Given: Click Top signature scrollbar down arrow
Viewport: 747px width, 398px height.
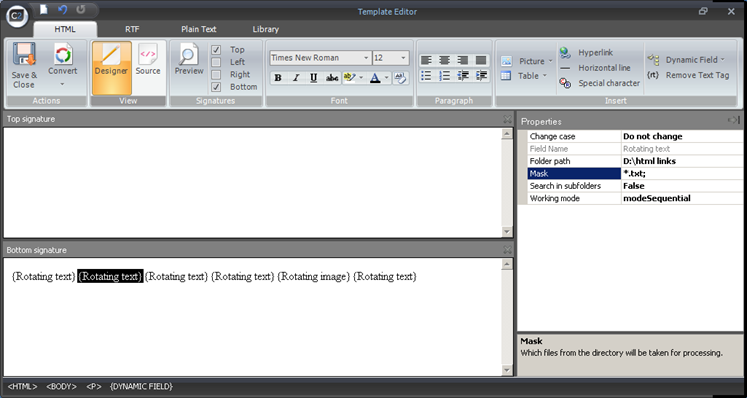Looking at the screenshot, I should [507, 232].
